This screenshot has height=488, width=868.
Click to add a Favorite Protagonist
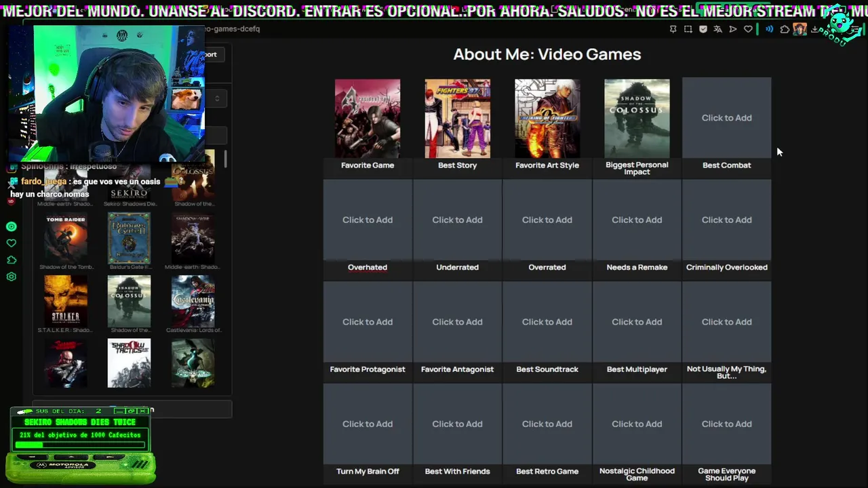tap(368, 322)
